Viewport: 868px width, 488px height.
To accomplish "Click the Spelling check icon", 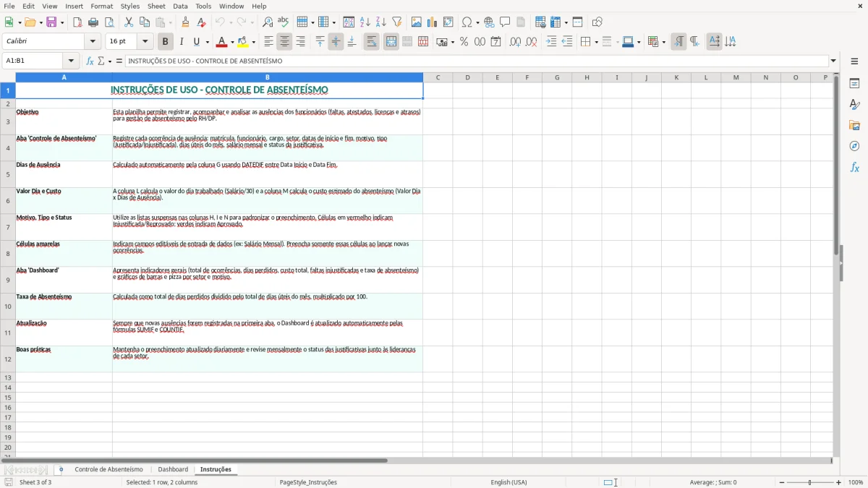I will tap(284, 22).
